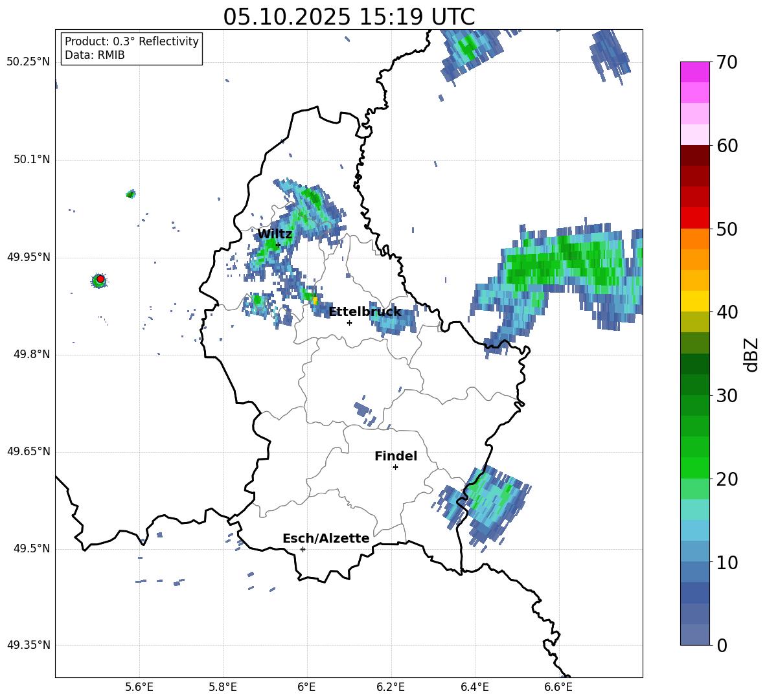Click the 10 tick on the colorbar
The width and height of the screenshot is (767, 700).
(x=727, y=562)
